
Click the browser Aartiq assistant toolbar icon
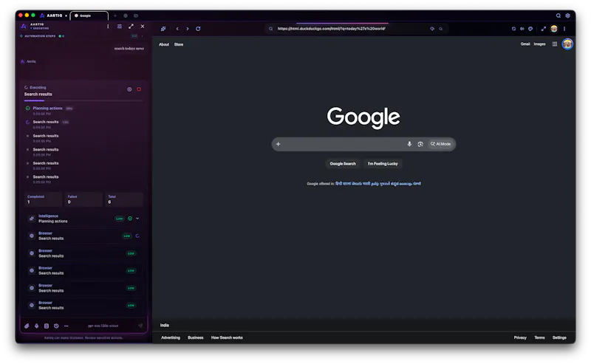click(x=163, y=29)
